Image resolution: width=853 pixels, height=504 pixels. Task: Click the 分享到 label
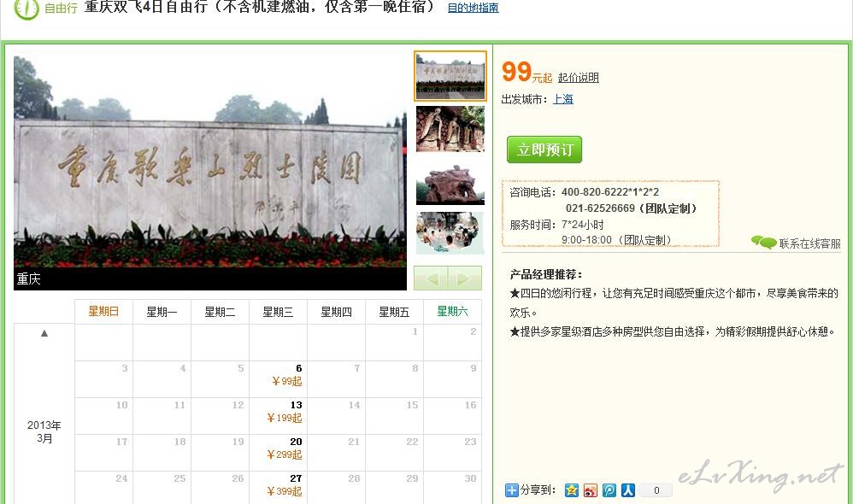coord(538,489)
